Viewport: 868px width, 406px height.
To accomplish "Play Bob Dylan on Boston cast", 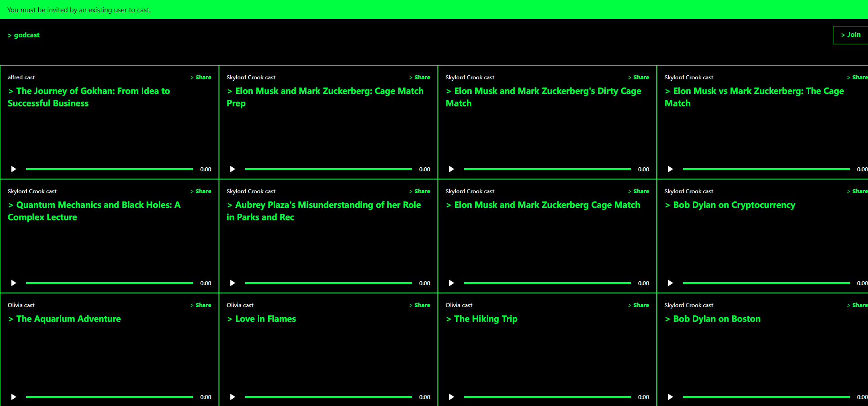I will coord(670,397).
